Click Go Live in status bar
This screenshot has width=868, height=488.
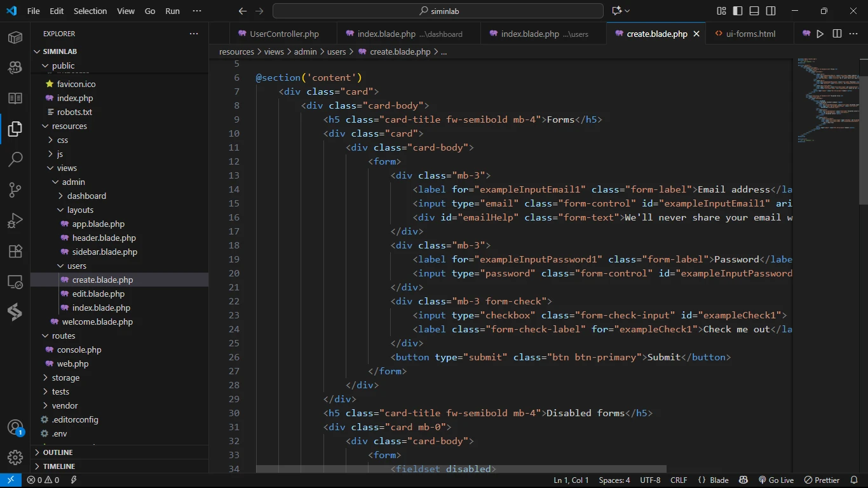click(776, 480)
